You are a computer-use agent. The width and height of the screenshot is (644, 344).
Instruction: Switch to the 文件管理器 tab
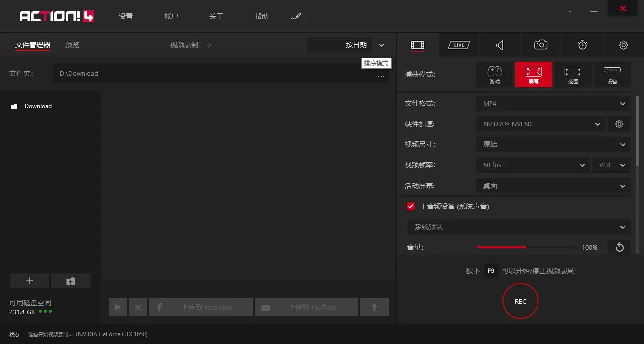[x=33, y=45]
